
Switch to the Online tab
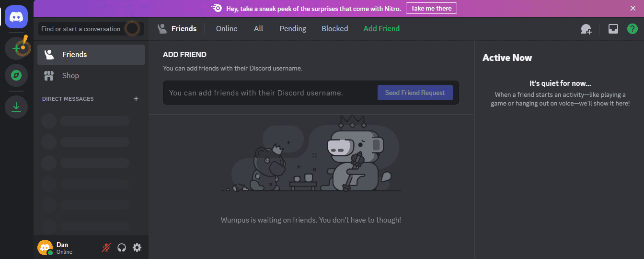[227, 29]
